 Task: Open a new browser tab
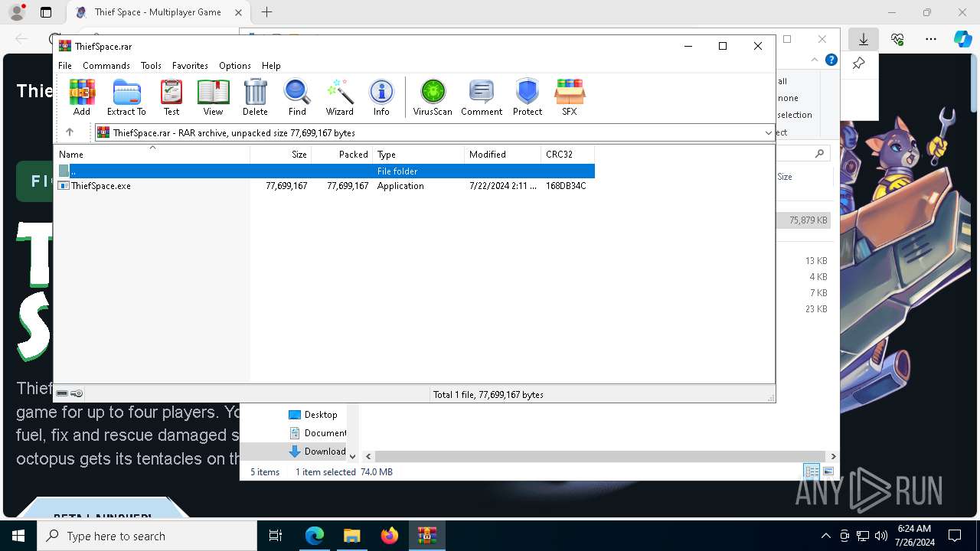[x=266, y=12]
